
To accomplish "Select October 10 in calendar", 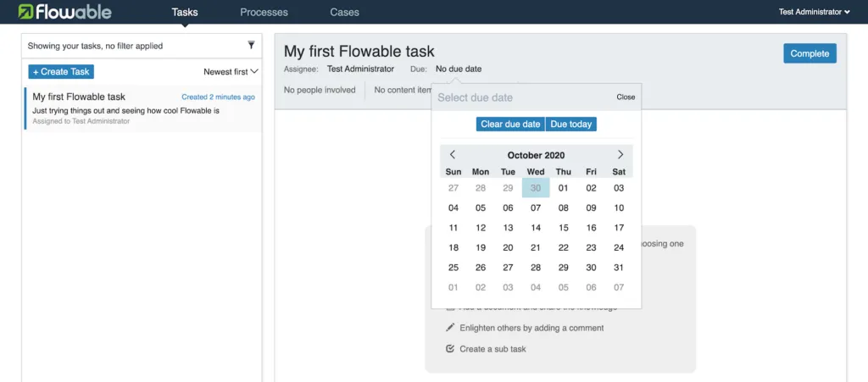I will (619, 208).
